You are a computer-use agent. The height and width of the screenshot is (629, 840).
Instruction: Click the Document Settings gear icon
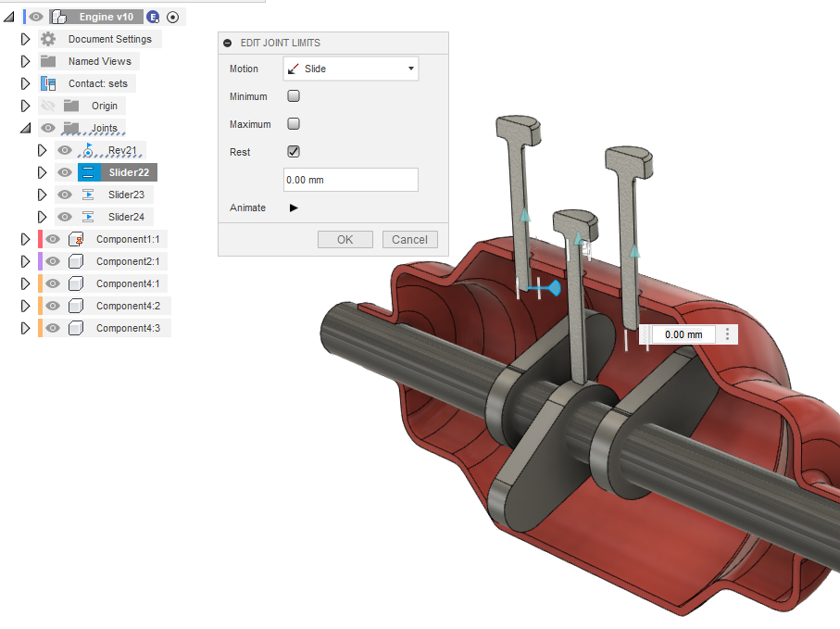pyautogui.click(x=48, y=39)
